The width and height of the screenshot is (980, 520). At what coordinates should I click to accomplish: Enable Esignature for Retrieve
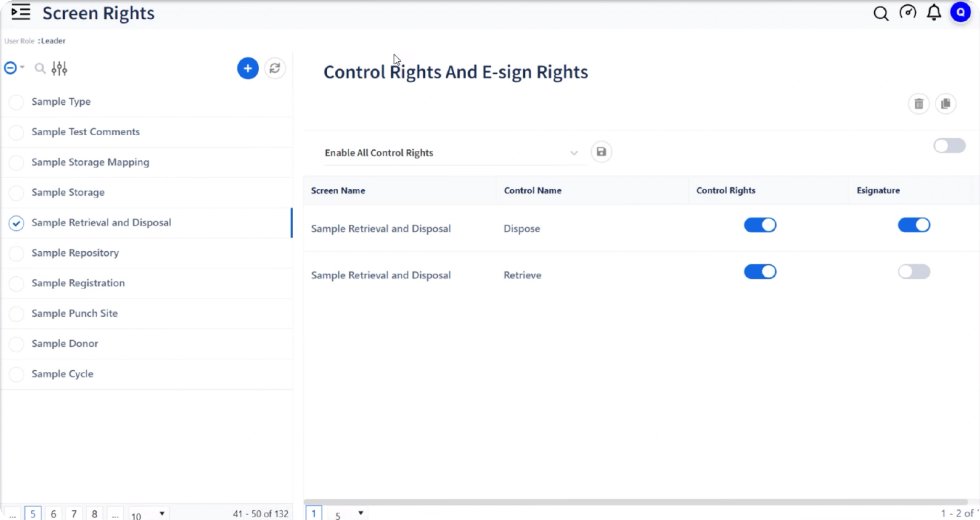[x=914, y=272]
